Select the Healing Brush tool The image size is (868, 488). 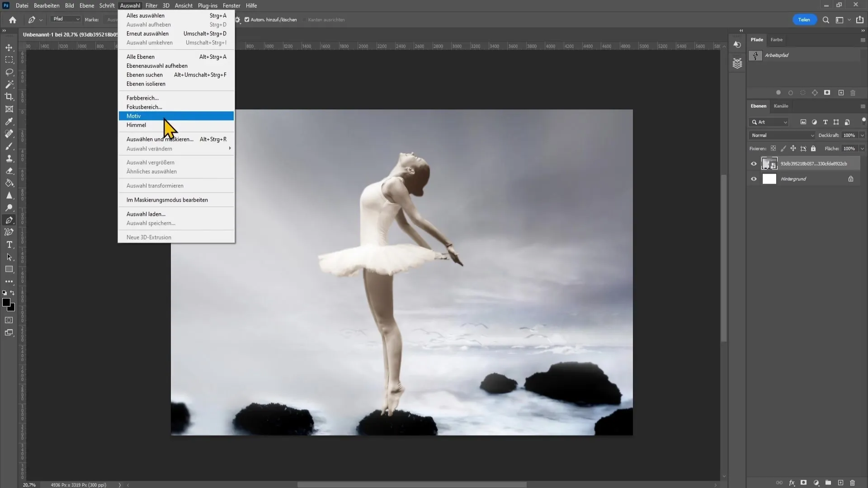(9, 133)
